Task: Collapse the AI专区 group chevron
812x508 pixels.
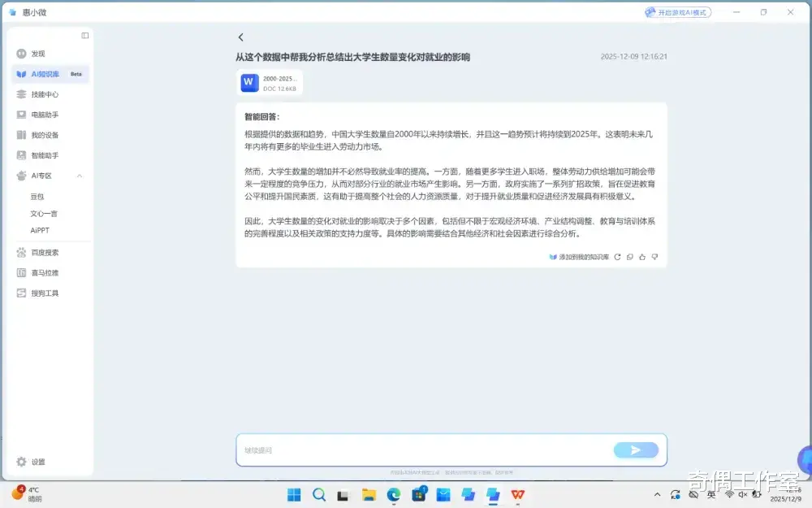Action: (80, 176)
